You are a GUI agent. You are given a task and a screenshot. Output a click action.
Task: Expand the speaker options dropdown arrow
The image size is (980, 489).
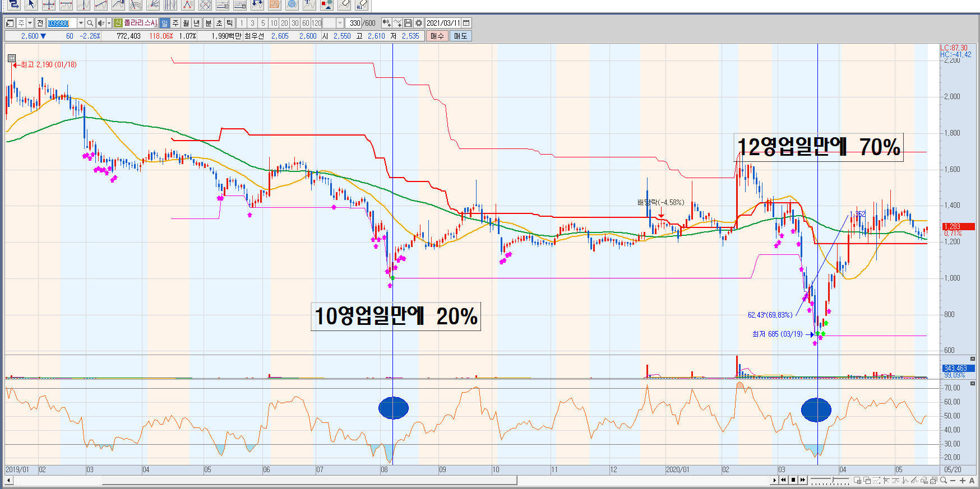[x=109, y=23]
